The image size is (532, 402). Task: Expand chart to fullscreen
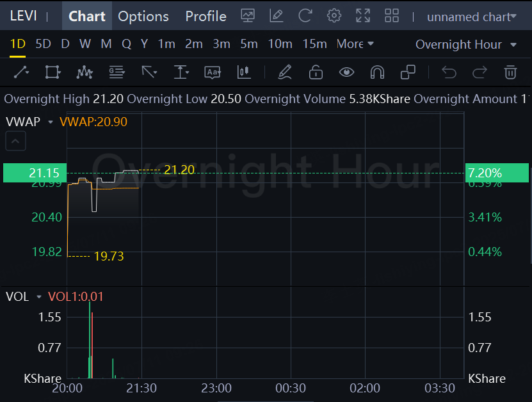click(362, 16)
